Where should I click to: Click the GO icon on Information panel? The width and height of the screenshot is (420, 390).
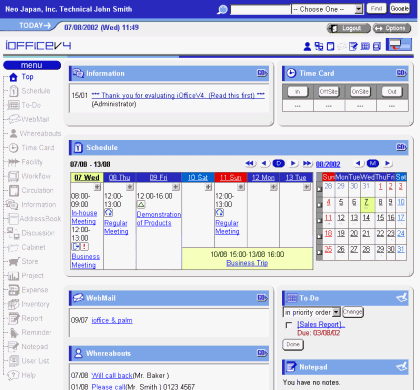click(x=262, y=73)
